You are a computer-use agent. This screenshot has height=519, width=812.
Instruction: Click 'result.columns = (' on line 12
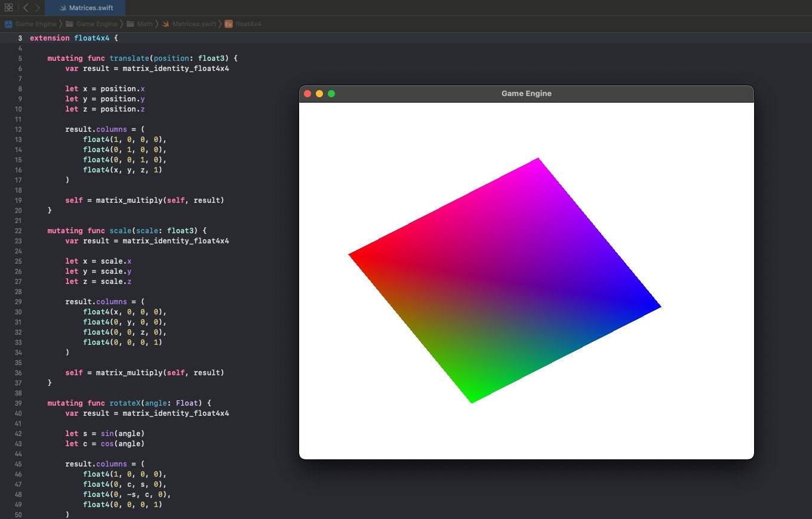[105, 129]
